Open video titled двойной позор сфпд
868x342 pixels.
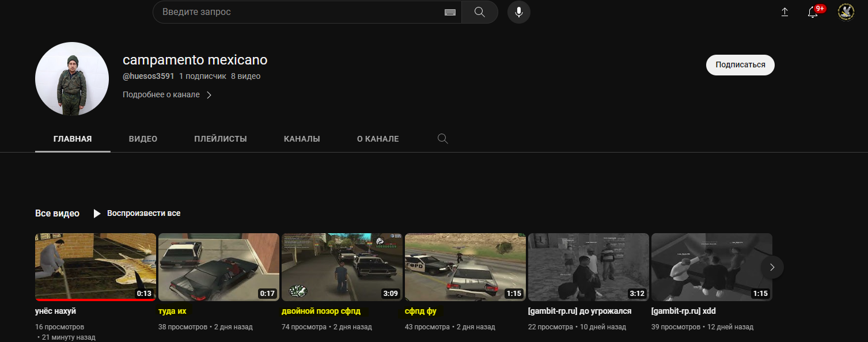tap(321, 311)
